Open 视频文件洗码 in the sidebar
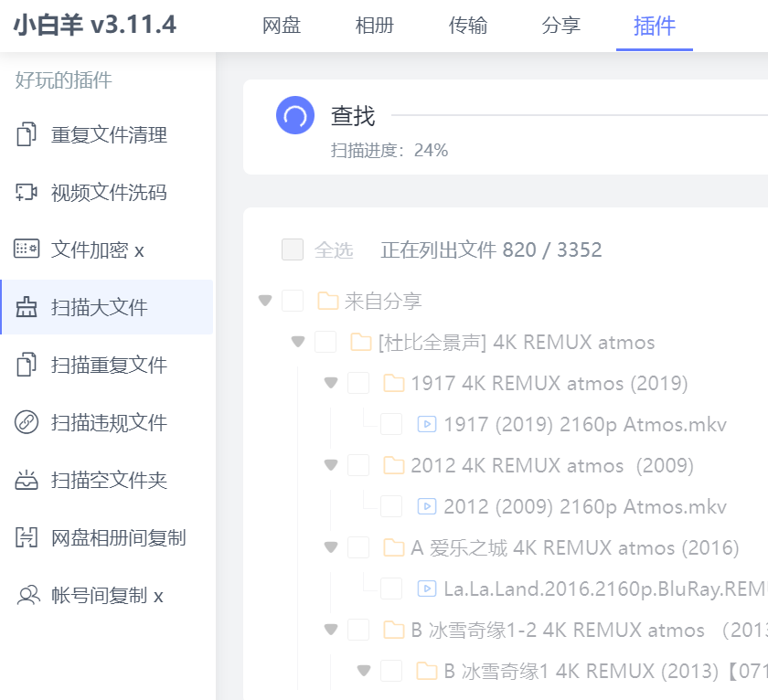 coord(107,193)
